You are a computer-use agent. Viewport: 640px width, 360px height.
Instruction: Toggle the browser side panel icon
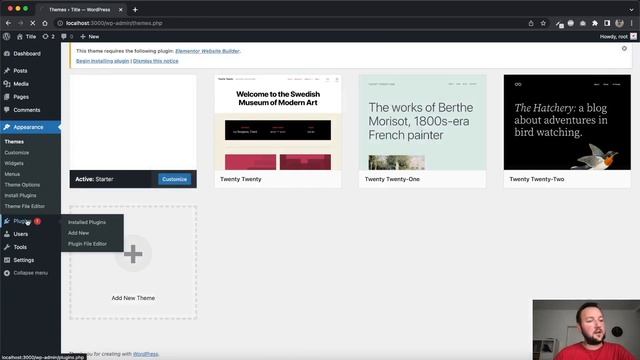[607, 23]
